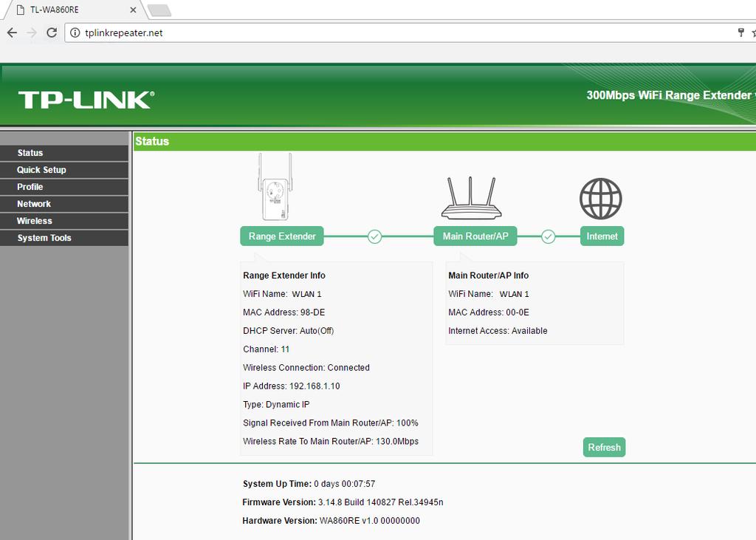Click the saved password key icon
The height and width of the screenshot is (540, 756).
tap(741, 33)
